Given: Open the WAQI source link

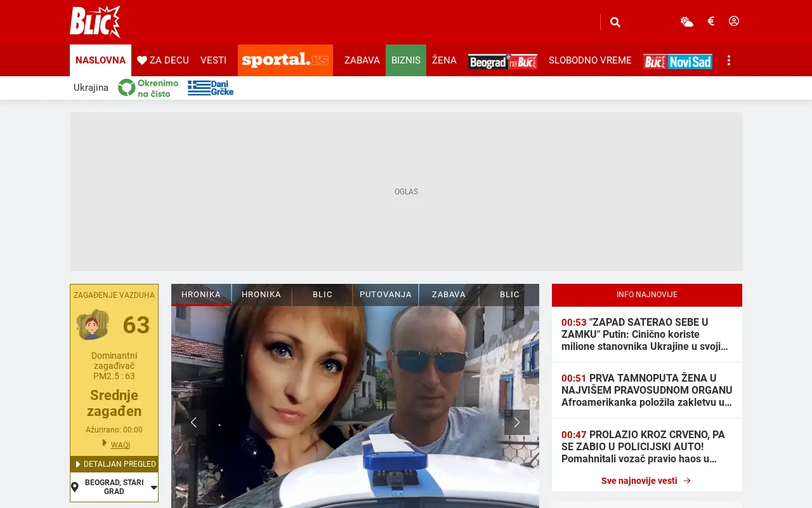Looking at the screenshot, I should click(x=121, y=445).
